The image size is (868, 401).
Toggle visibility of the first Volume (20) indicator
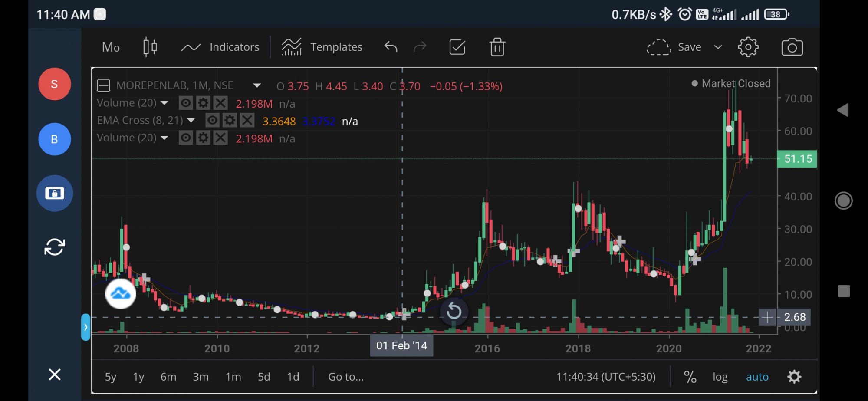(x=186, y=103)
